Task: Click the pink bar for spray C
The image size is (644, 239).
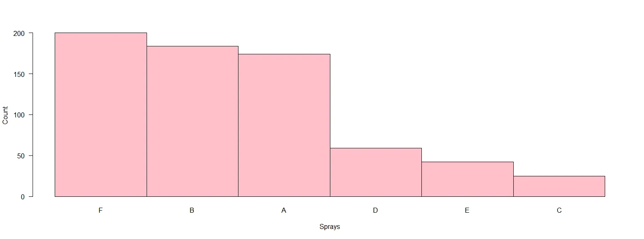Action: click(559, 186)
